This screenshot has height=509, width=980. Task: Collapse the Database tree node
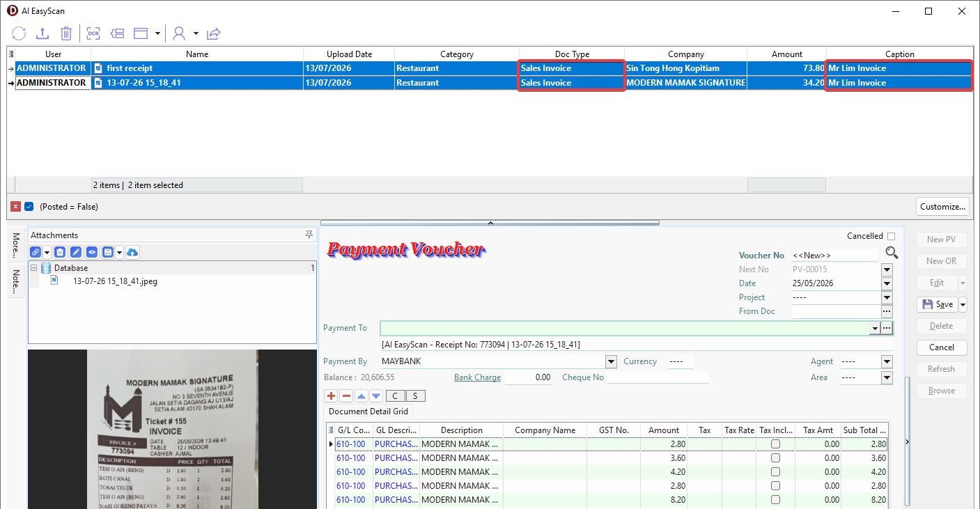point(33,268)
